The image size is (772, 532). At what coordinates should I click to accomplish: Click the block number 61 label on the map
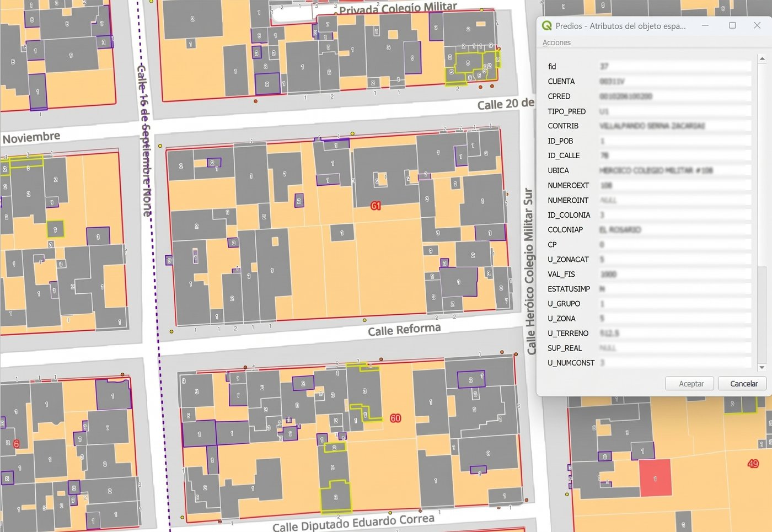tap(376, 206)
